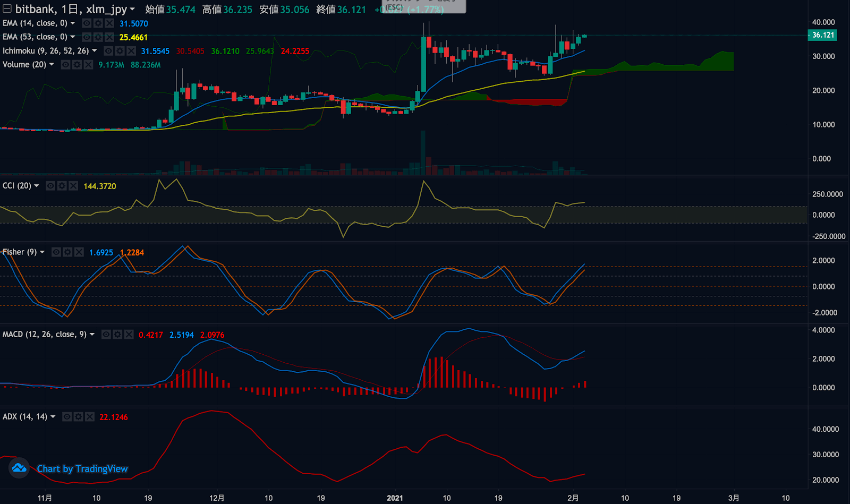The width and height of the screenshot is (850, 504).
Task: Click the 2021 date axis label
Action: (x=395, y=498)
